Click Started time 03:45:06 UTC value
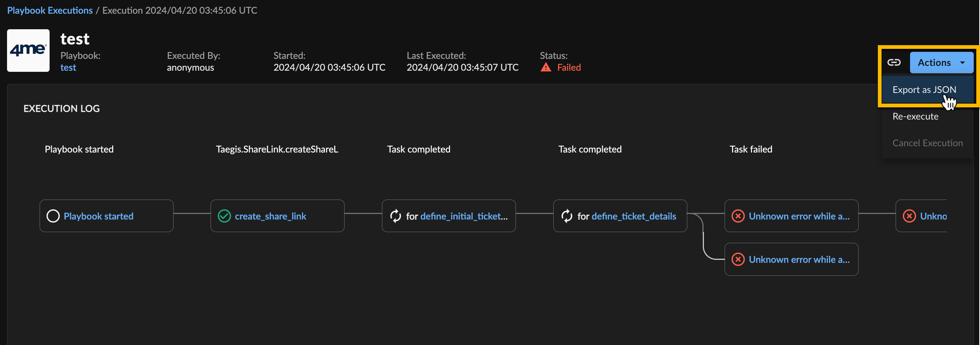980x345 pixels. [x=329, y=67]
